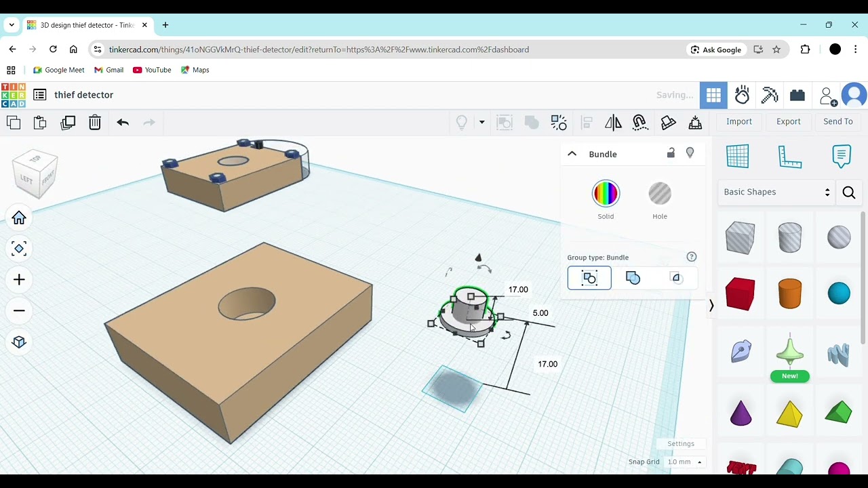
Task: Open the Snap Grid 1.0 mm dropdown
Action: (684, 462)
